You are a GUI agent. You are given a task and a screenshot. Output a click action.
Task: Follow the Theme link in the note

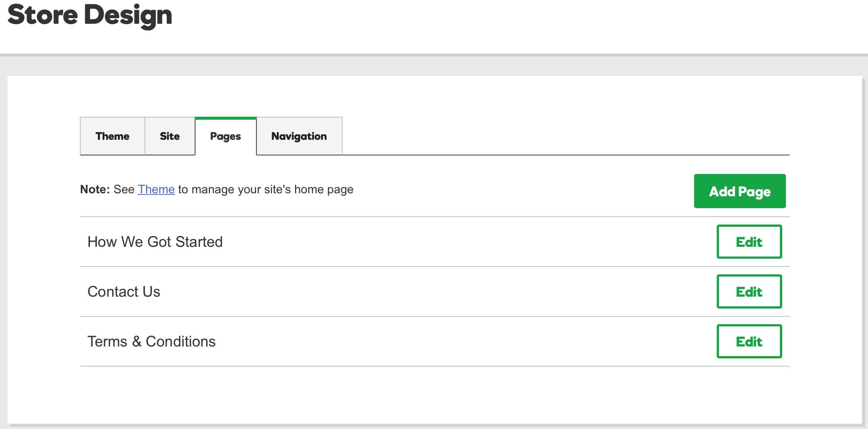point(156,189)
